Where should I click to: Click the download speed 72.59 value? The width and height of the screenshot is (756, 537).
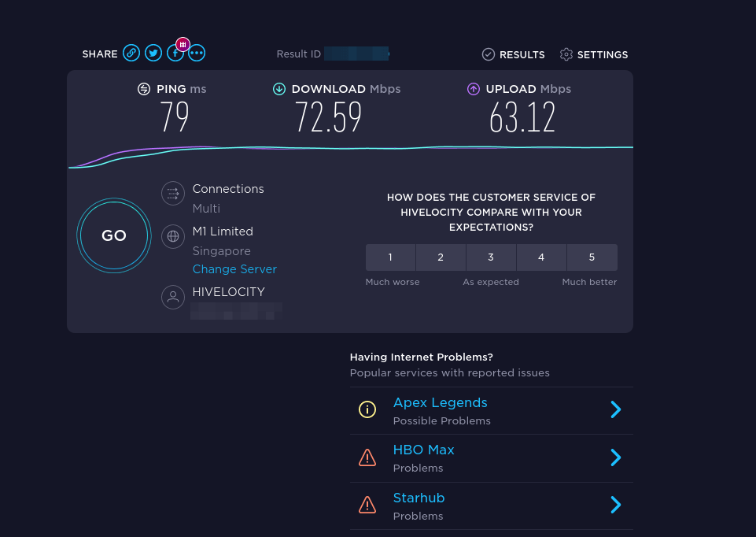pyautogui.click(x=329, y=118)
